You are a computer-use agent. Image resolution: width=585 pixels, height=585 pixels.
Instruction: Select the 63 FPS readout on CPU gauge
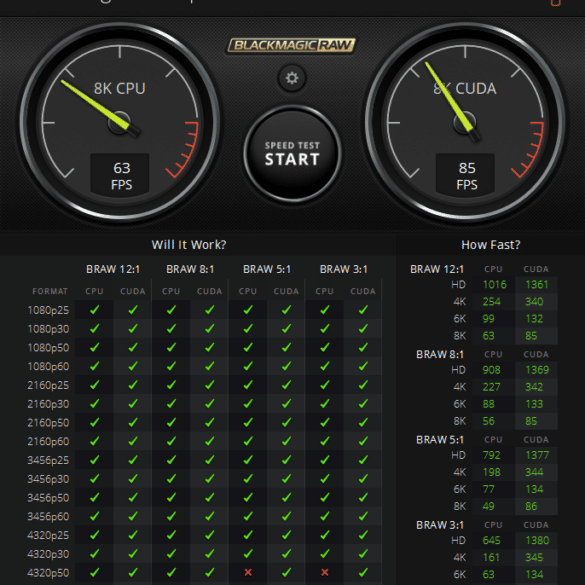[x=120, y=175]
